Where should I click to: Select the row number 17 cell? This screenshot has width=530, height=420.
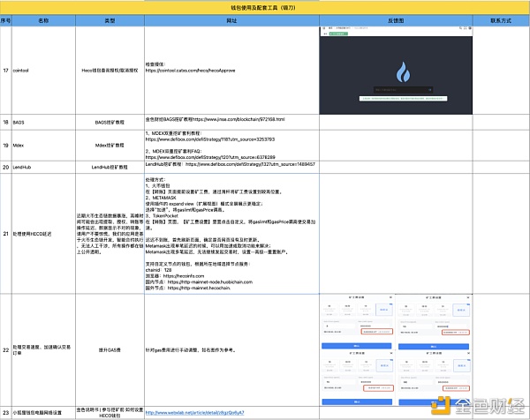tap(6, 71)
